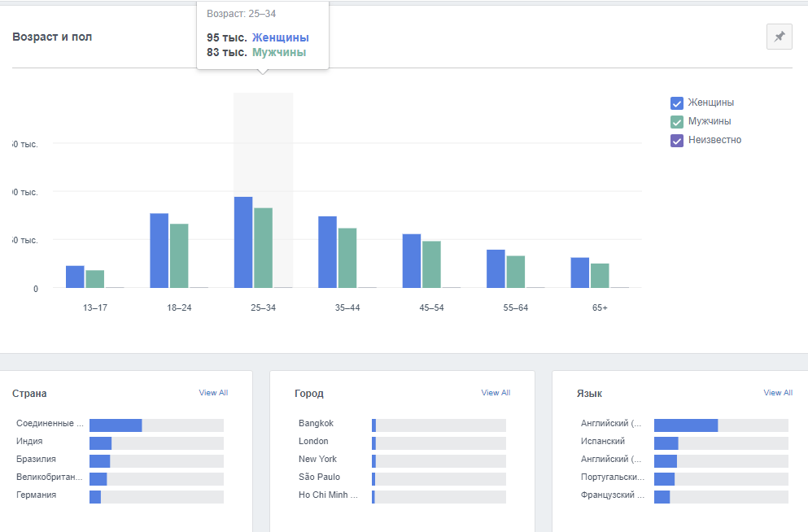
Task: Click the Индия country row bar
Action: click(x=156, y=443)
